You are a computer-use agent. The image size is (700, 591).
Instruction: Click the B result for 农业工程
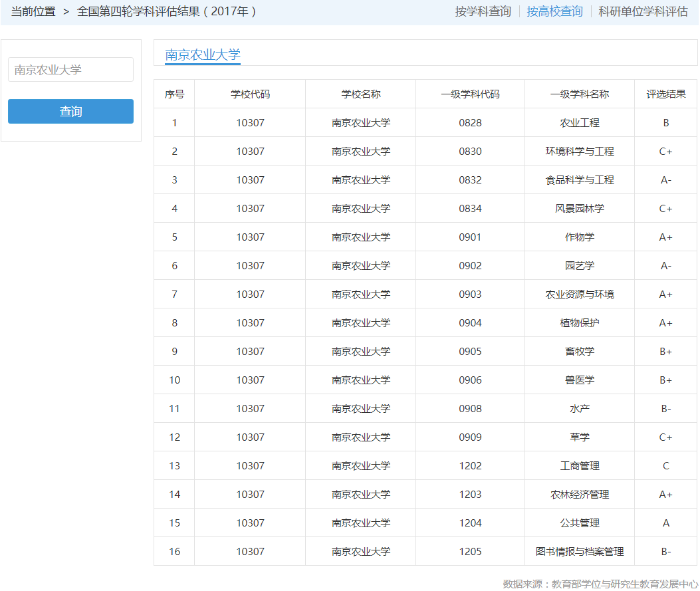click(x=665, y=123)
